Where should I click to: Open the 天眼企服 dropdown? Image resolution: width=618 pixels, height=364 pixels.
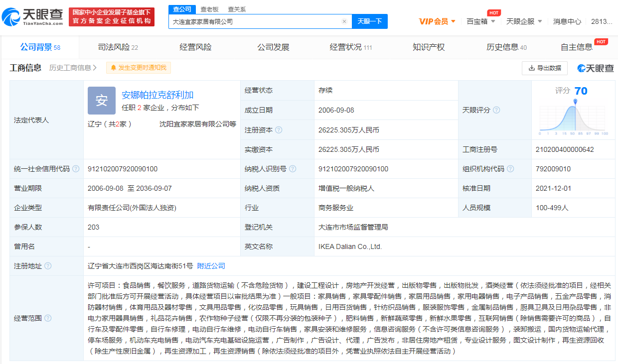(524, 21)
